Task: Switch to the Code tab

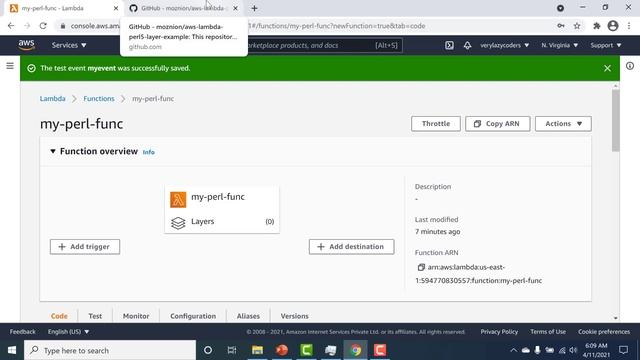Action: (x=59, y=316)
